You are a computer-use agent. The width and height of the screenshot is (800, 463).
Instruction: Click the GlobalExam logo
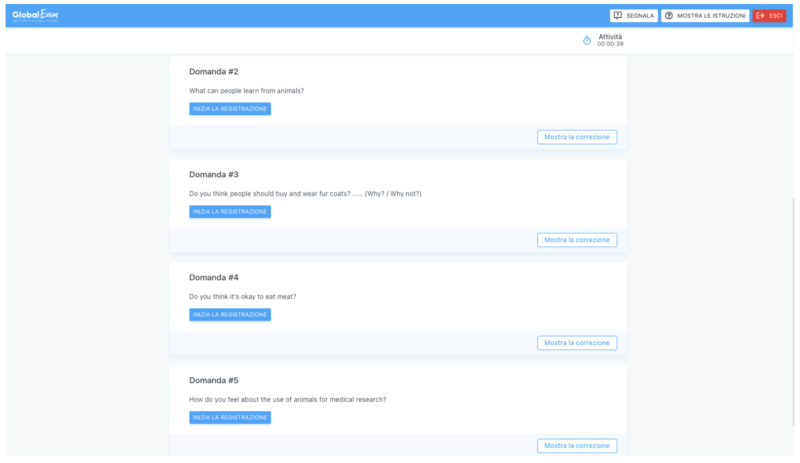click(33, 15)
